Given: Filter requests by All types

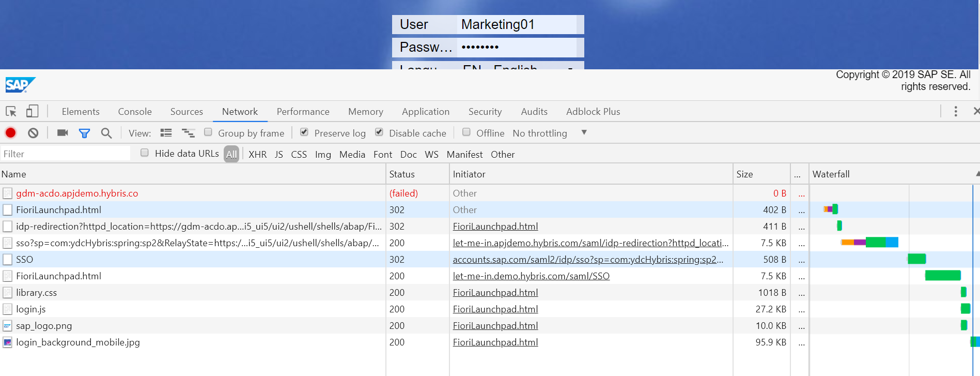Looking at the screenshot, I should tap(231, 154).
